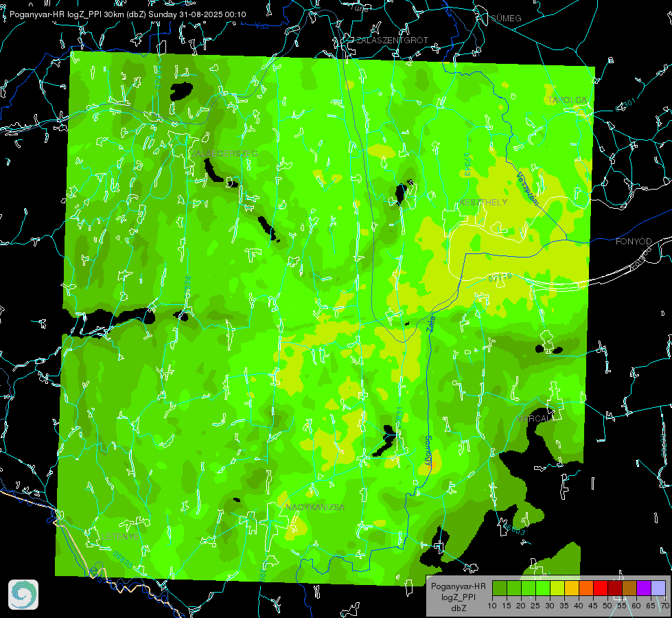Select the ZALAEGERSZEG city label
Image resolution: width=672 pixels, height=618 pixels.
[224, 154]
